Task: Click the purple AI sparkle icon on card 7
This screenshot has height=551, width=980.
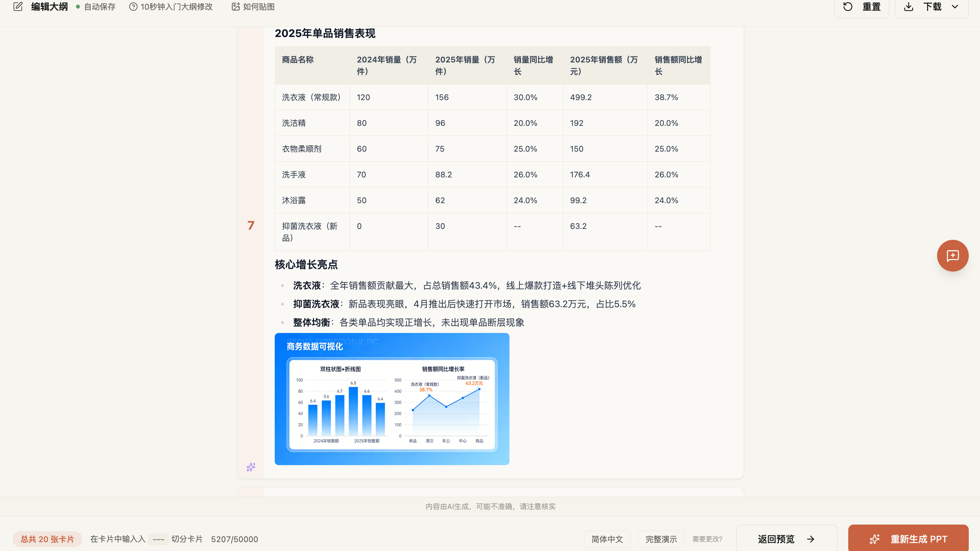Action: [251, 467]
